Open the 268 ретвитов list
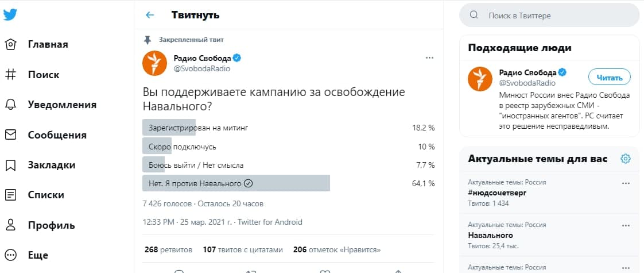Screen dimensions: 644x273 click(x=168, y=249)
